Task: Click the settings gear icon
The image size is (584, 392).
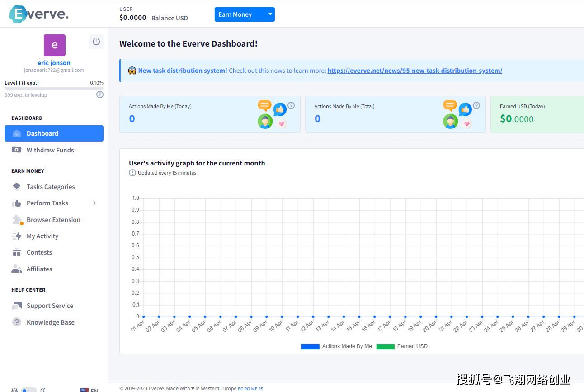Action: coord(14,390)
